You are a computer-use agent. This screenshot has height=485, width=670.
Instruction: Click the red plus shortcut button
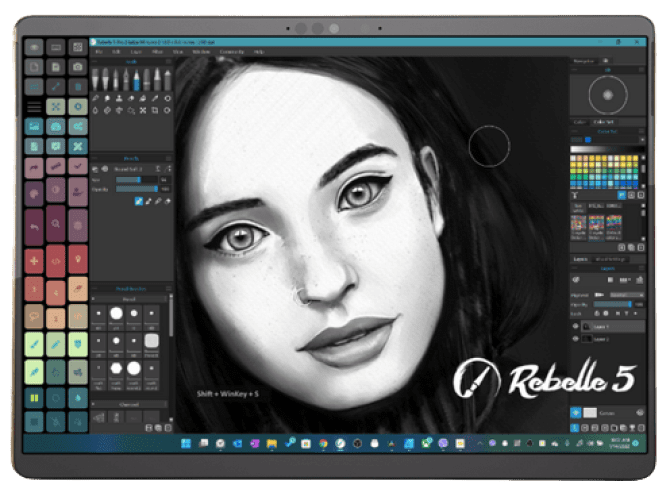click(34, 262)
